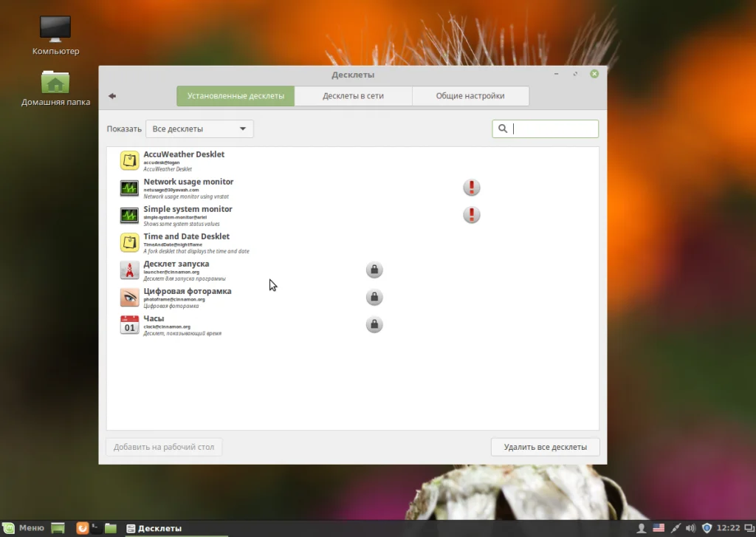756x537 pixels.
Task: Go back using the arrow icon
Action: pyautogui.click(x=112, y=95)
